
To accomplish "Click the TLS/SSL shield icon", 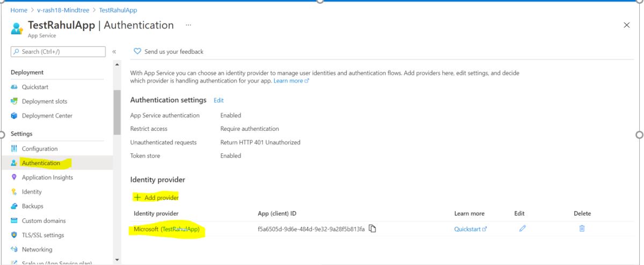I will point(14,235).
